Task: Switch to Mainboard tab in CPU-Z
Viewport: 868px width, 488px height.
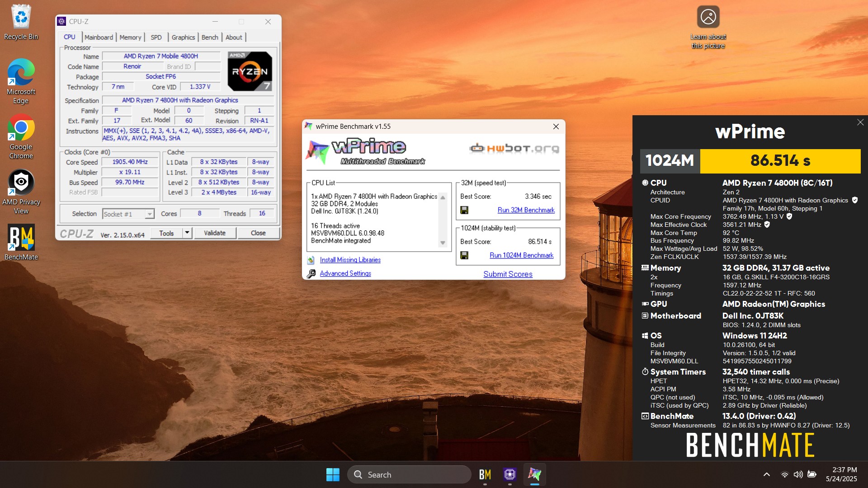Action: pyautogui.click(x=99, y=38)
